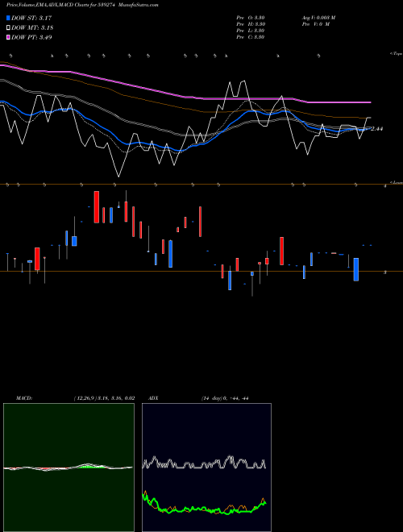Click the 'Pre L: 3.30' low value
This screenshot has height=532, width=403.
251,31
